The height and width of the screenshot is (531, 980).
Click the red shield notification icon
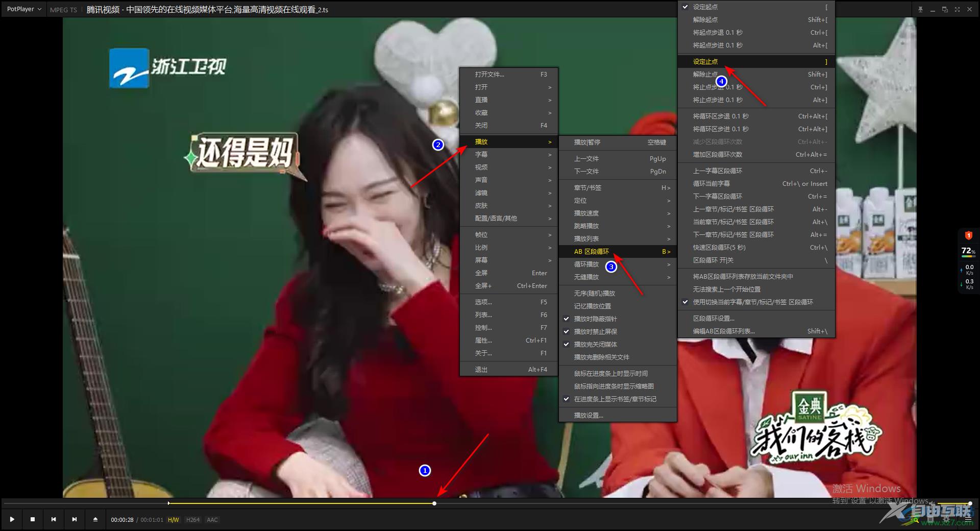click(968, 235)
